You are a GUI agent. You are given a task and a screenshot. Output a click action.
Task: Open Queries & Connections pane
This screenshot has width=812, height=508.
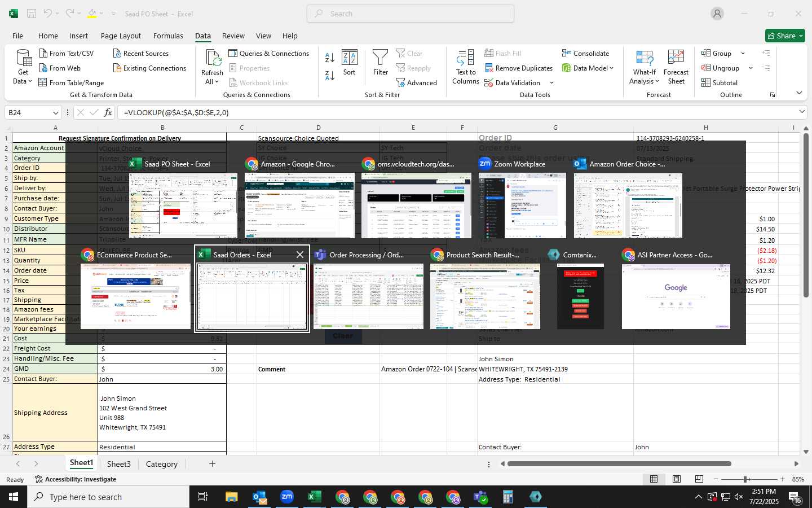[269, 53]
